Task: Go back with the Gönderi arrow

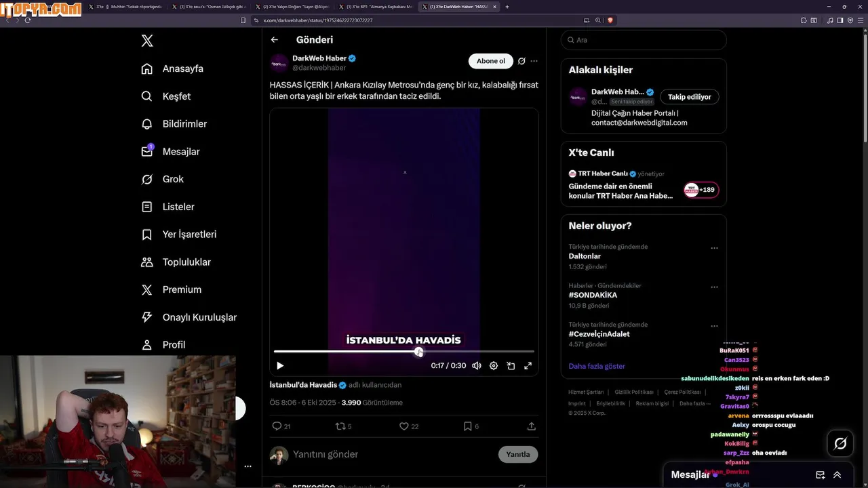Action: click(x=274, y=40)
